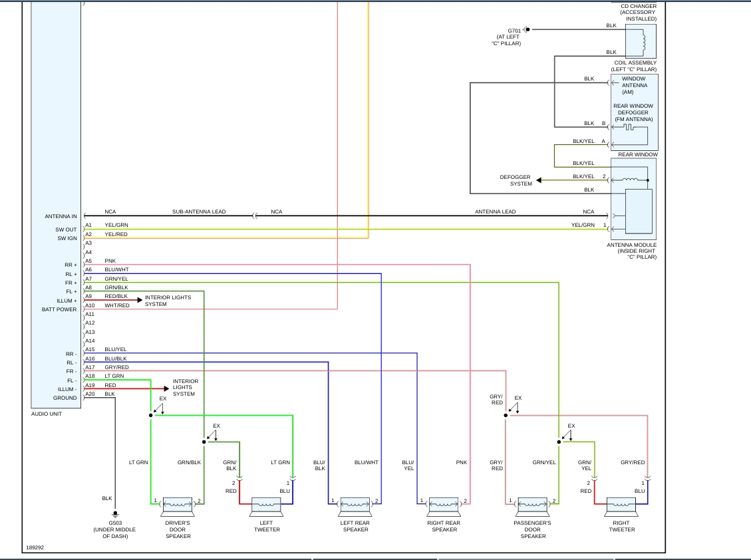Click the right rear speaker symbol

444,504
